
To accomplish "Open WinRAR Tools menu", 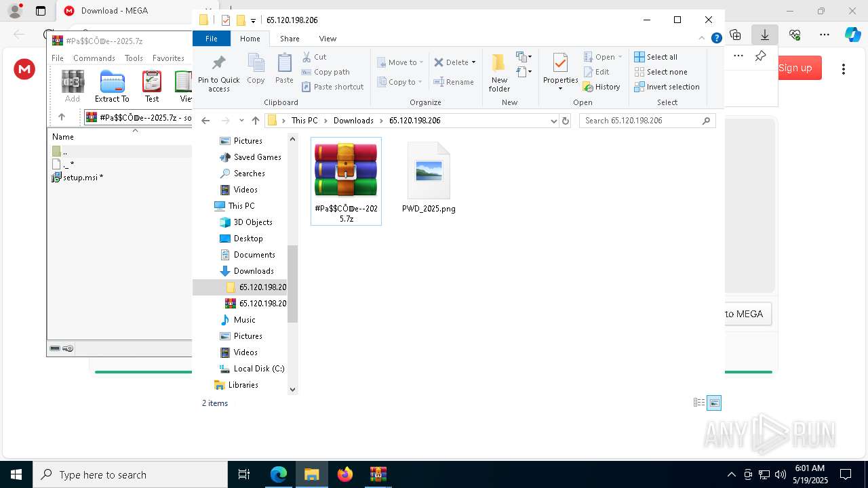I will click(134, 58).
